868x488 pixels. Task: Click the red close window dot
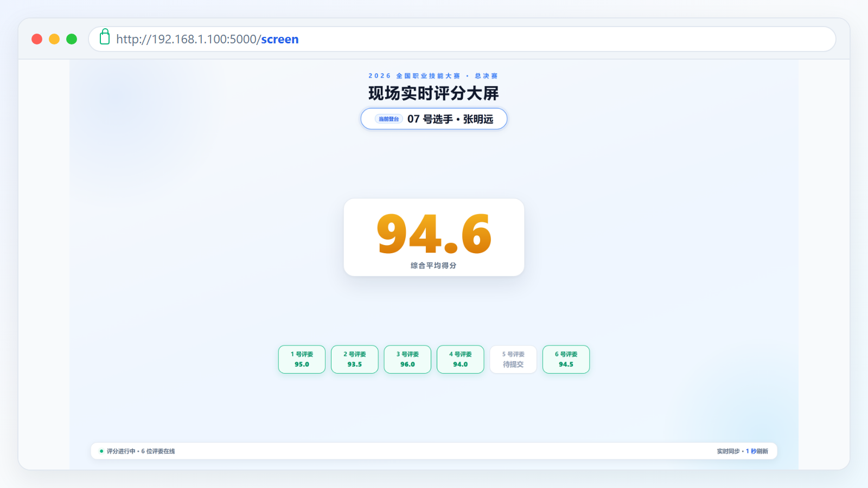pos(37,39)
